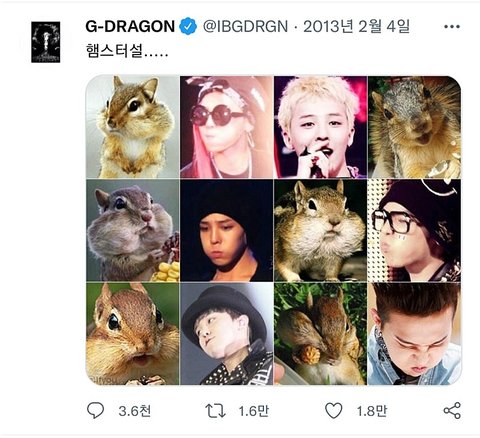
Task: Click the 1.6만 retweet count
Action: [253, 411]
